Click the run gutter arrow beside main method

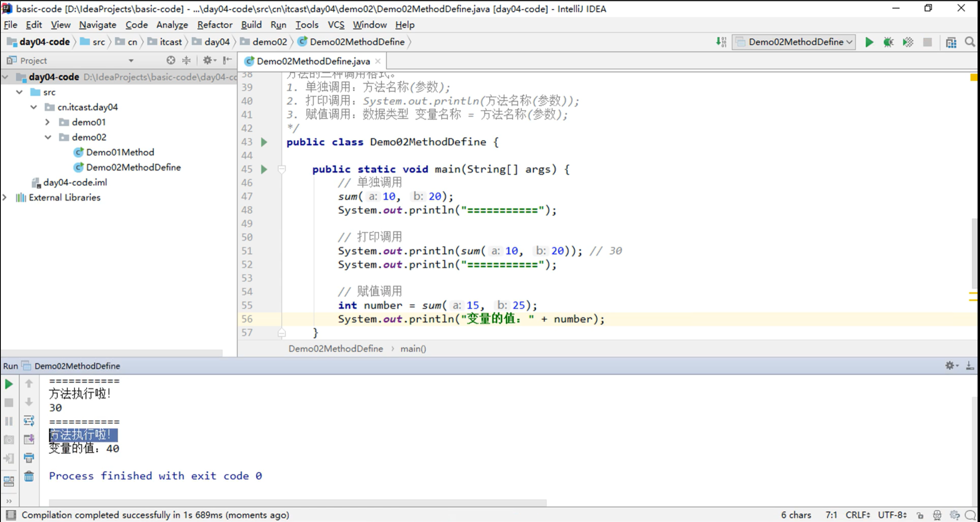[264, 169]
